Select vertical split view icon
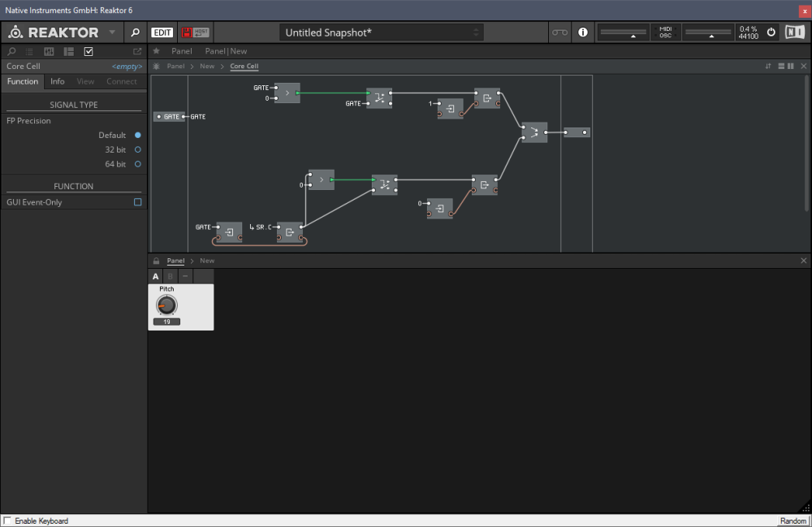Image resolution: width=812 pixels, height=527 pixels. point(791,67)
